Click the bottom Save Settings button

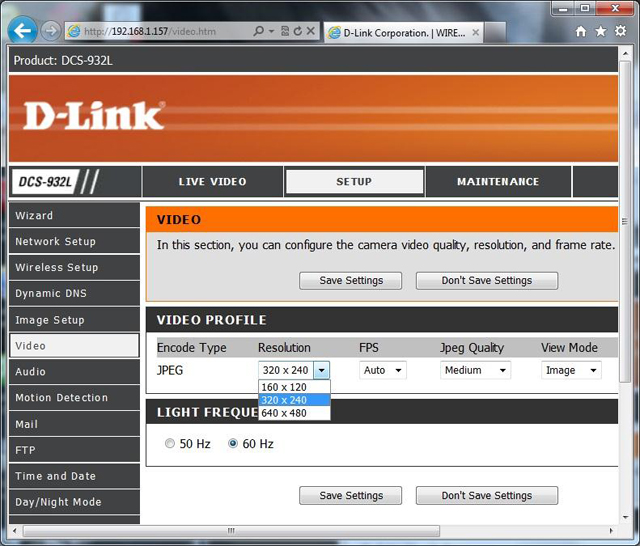[351, 495]
